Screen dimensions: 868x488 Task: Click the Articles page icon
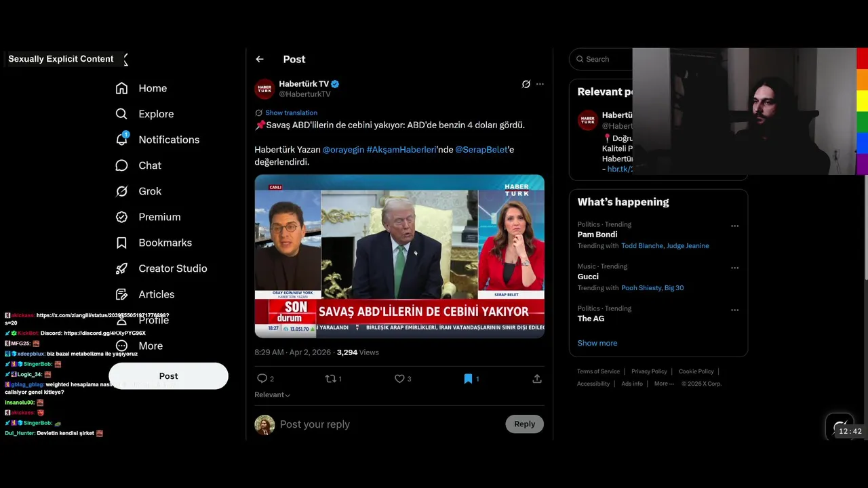(x=121, y=294)
